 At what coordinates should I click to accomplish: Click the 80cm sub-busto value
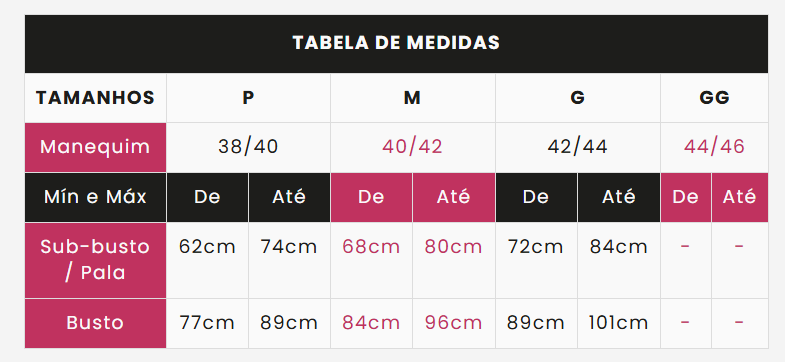(453, 247)
